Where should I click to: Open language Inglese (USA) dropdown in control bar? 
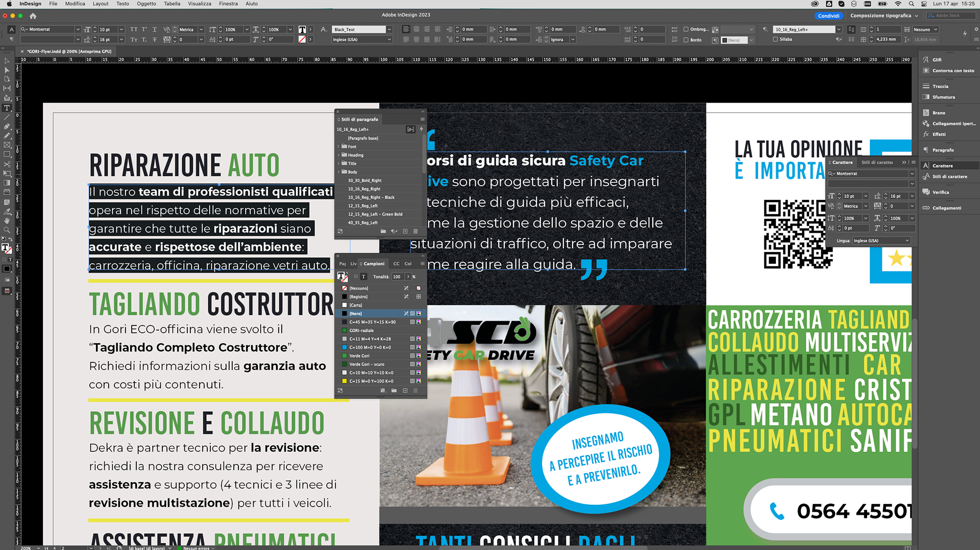[x=389, y=39]
